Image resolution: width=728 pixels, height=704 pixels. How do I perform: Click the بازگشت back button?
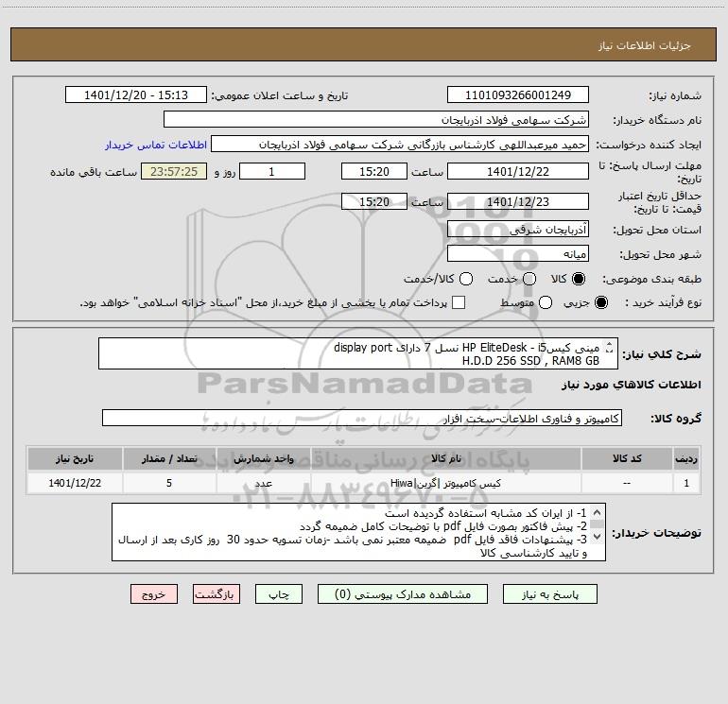217,594
